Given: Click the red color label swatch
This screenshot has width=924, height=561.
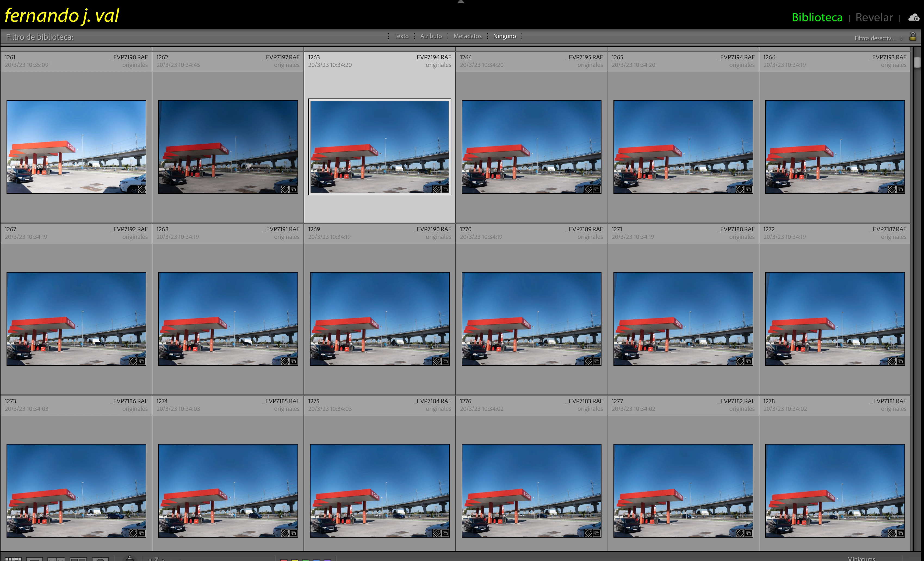Looking at the screenshot, I should click(284, 559).
